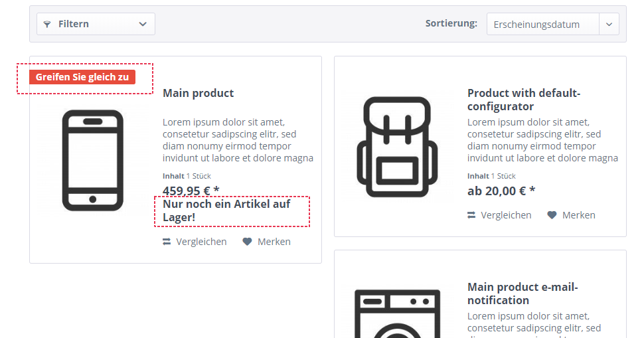Image resolution: width=644 pixels, height=338 pixels.
Task: Click 'Inhalt 1 Stück' under Main product
Action: click(x=187, y=176)
